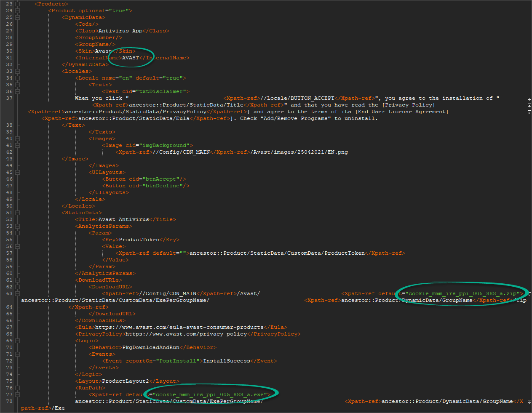Click the avast.com eula URL text
Screen dimensions: 532x413
[179, 327]
